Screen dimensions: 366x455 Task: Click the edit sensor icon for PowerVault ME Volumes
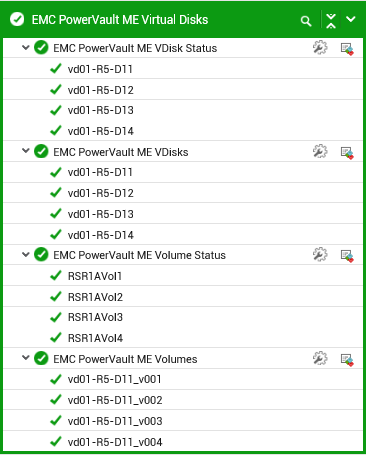347,360
